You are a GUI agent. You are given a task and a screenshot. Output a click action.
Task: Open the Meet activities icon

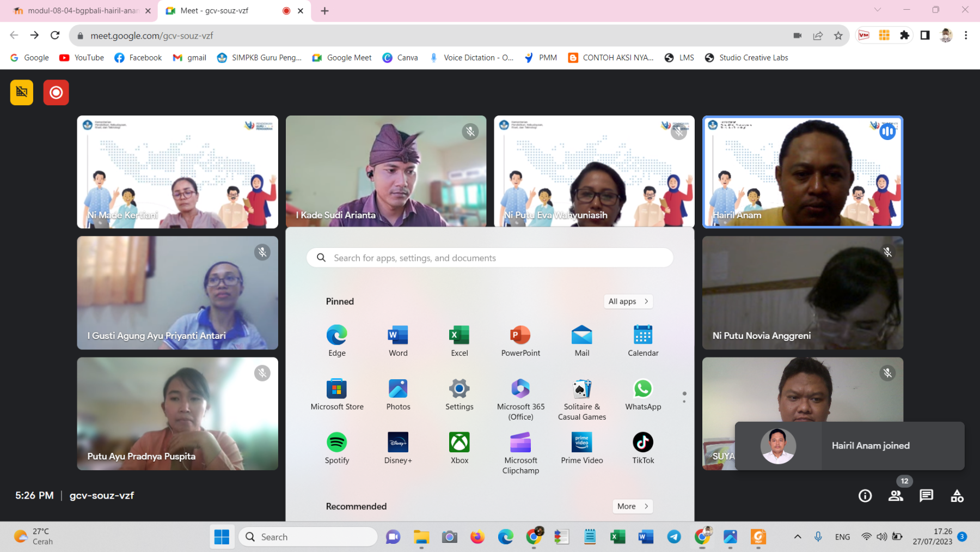(x=957, y=495)
